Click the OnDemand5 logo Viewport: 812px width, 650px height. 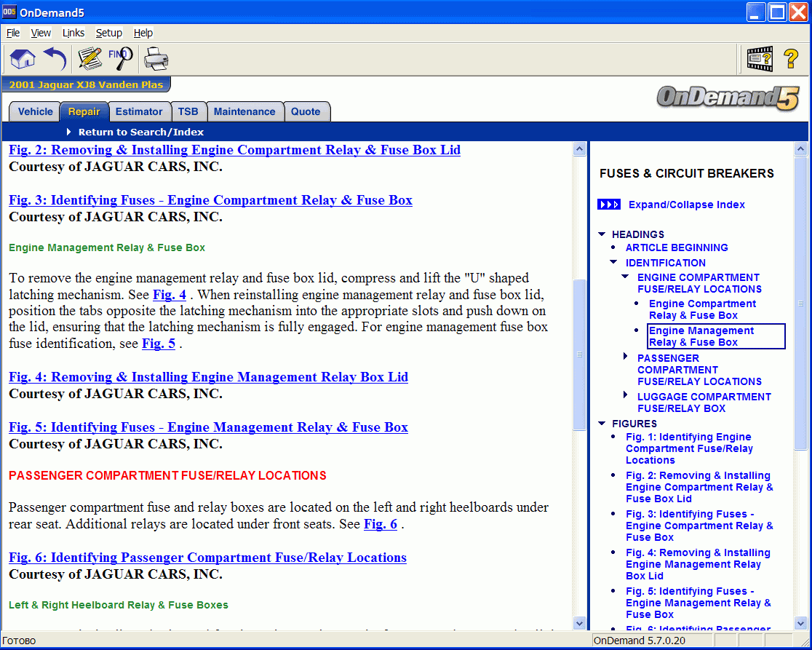[728, 98]
